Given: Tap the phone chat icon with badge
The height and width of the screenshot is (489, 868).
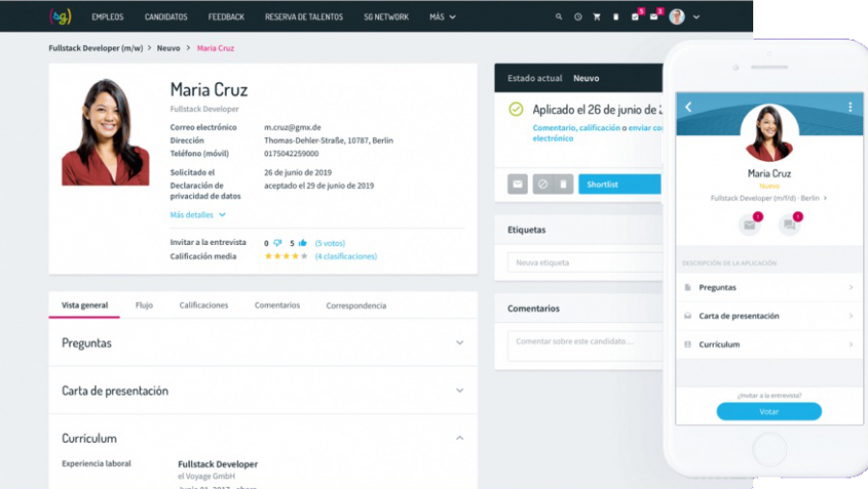Looking at the screenshot, I should click(x=790, y=225).
